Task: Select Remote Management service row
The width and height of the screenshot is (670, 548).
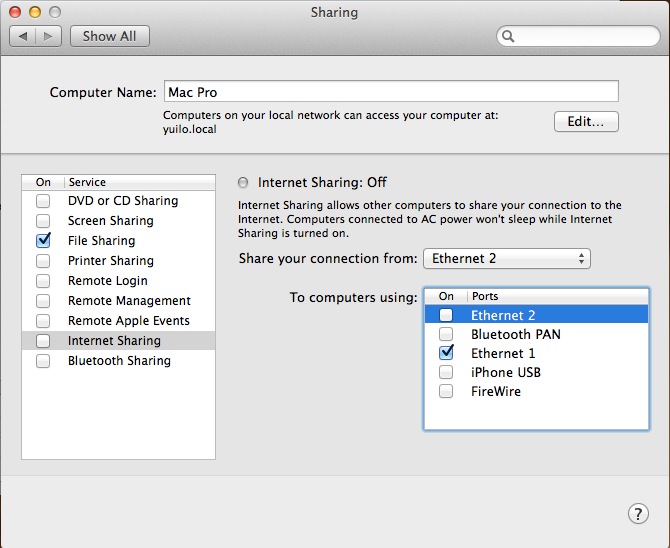Action: 118,301
